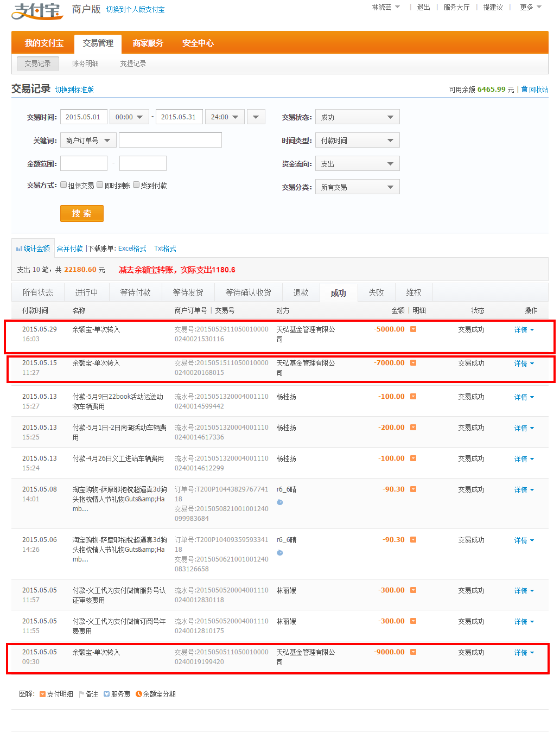Viewport: 560px width, 733px height.
Task: Click the keyword text input field
Action: [170, 141]
